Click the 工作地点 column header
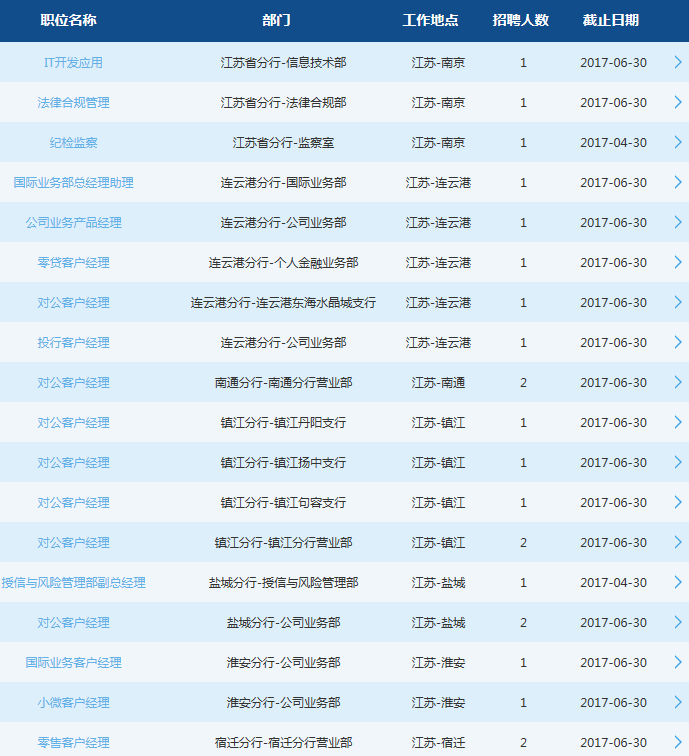The height and width of the screenshot is (756, 689). pos(430,20)
